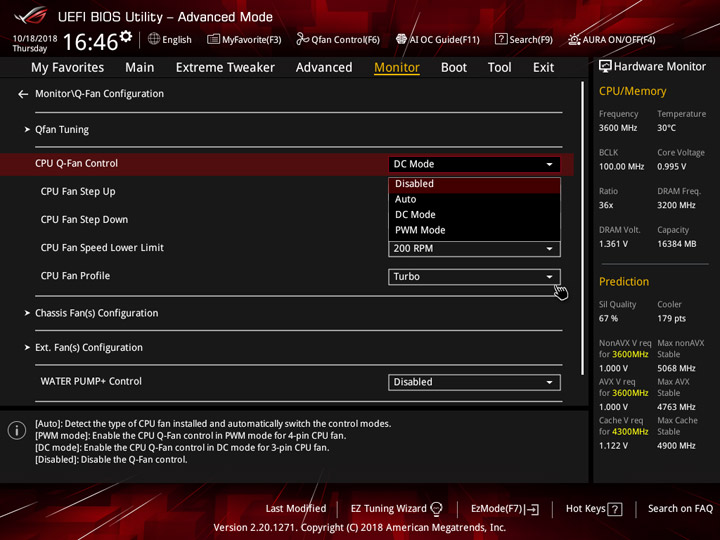This screenshot has height=540, width=720.
Task: Click the Search(F9) question mark icon
Action: 501,39
